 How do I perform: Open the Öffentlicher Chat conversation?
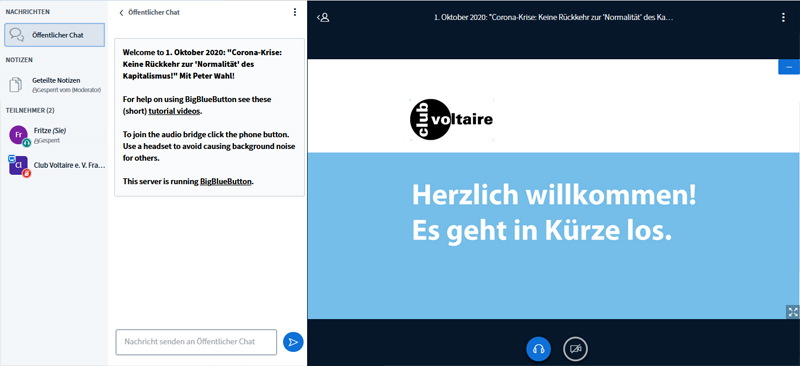55,35
